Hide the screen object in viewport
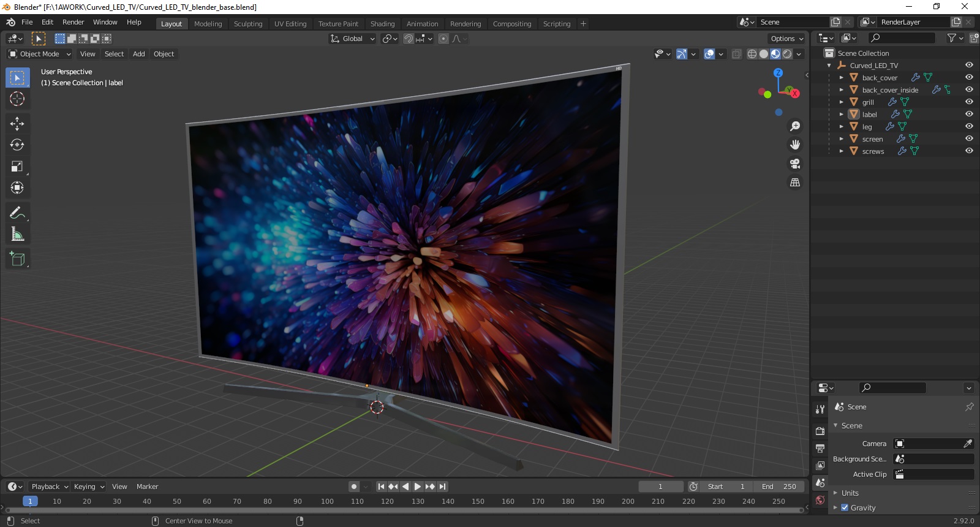 [969, 138]
